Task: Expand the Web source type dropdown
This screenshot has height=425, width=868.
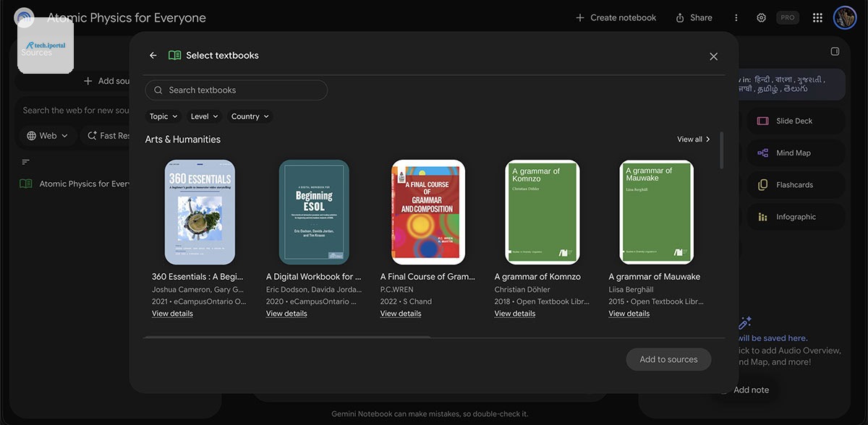Action: click(x=48, y=135)
